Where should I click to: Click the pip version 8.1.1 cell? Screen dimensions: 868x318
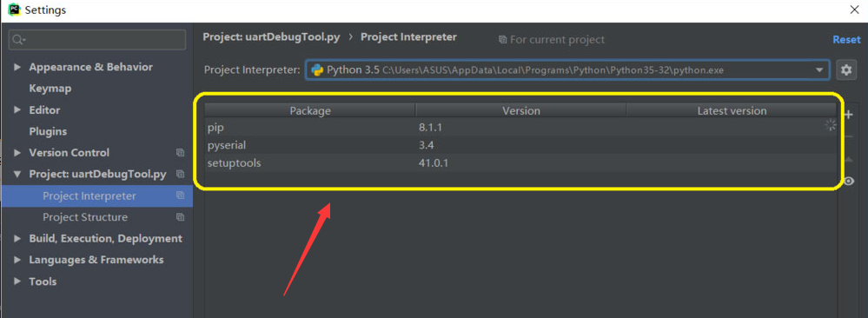430,128
